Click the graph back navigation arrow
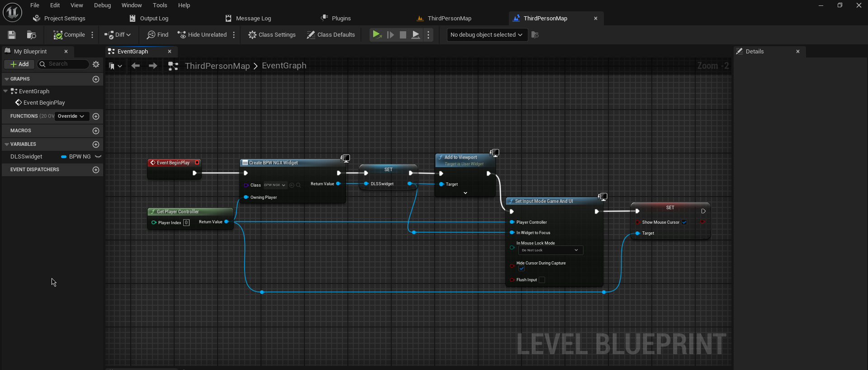The image size is (868, 370). pos(135,66)
